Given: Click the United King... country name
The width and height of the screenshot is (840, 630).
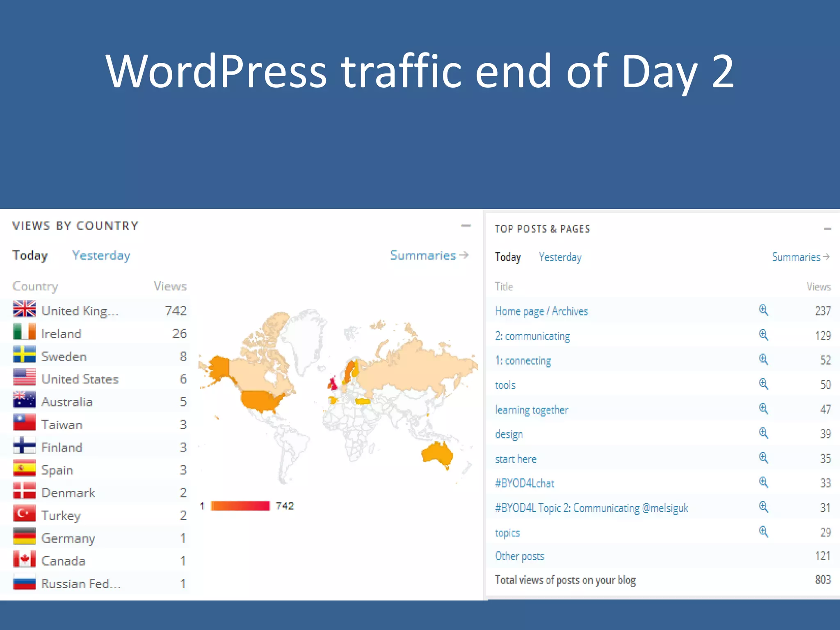Looking at the screenshot, I should [x=80, y=311].
